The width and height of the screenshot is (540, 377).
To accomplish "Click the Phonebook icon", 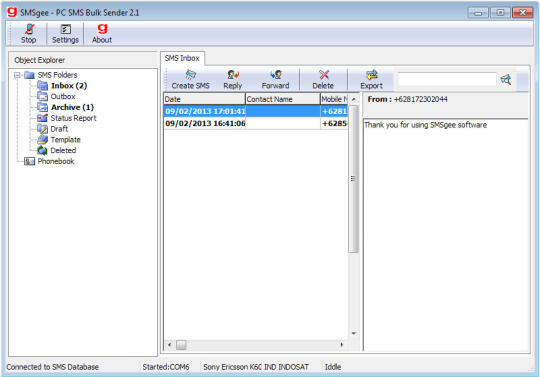I will 29,161.
